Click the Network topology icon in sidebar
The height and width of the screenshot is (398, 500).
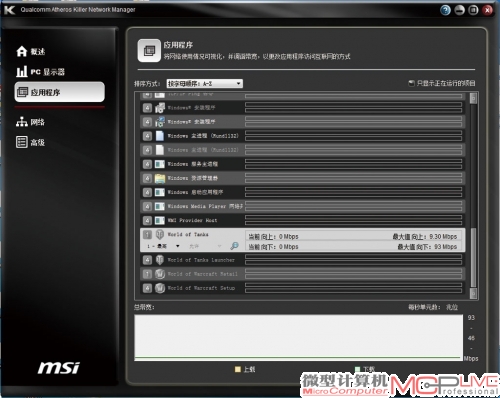[22, 122]
